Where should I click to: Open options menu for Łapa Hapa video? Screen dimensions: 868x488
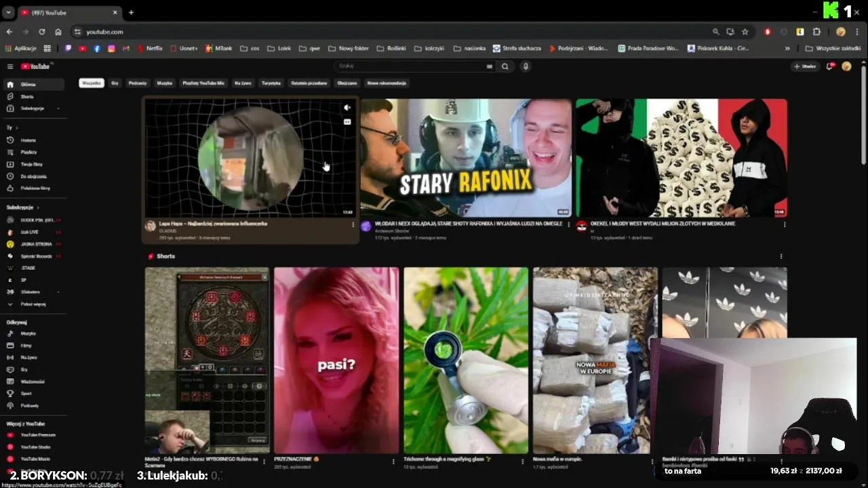tap(353, 224)
